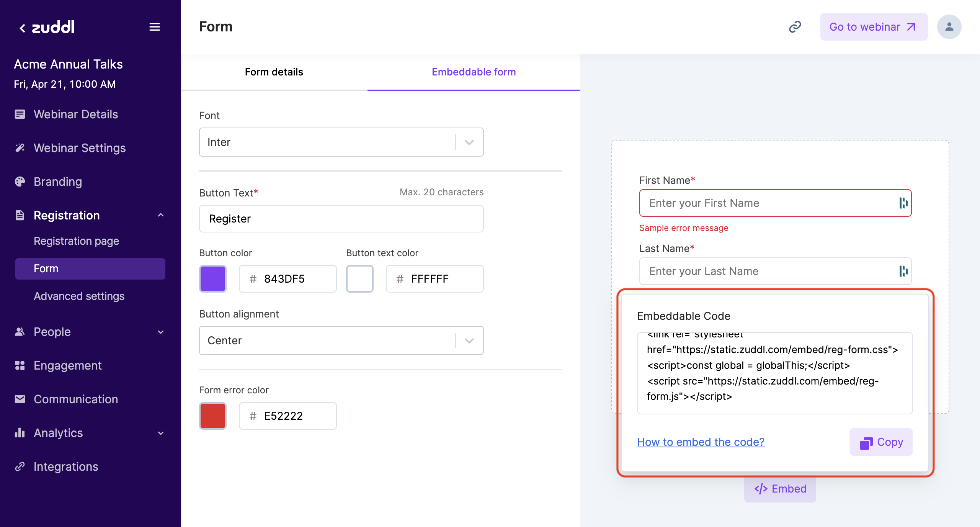Switch to Form details tab
Viewport: 980px width, 527px height.
274,72
